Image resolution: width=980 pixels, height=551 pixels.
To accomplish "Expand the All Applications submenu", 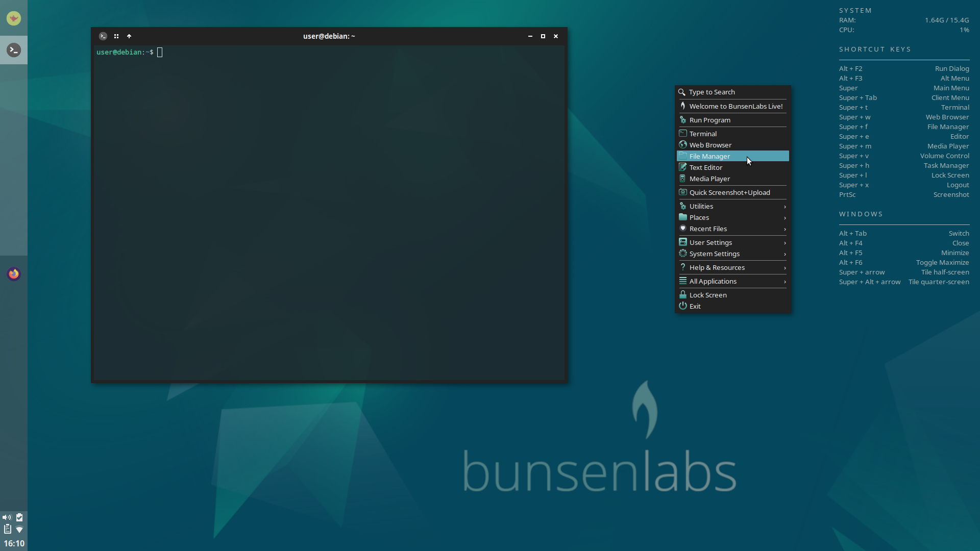I will (733, 281).
